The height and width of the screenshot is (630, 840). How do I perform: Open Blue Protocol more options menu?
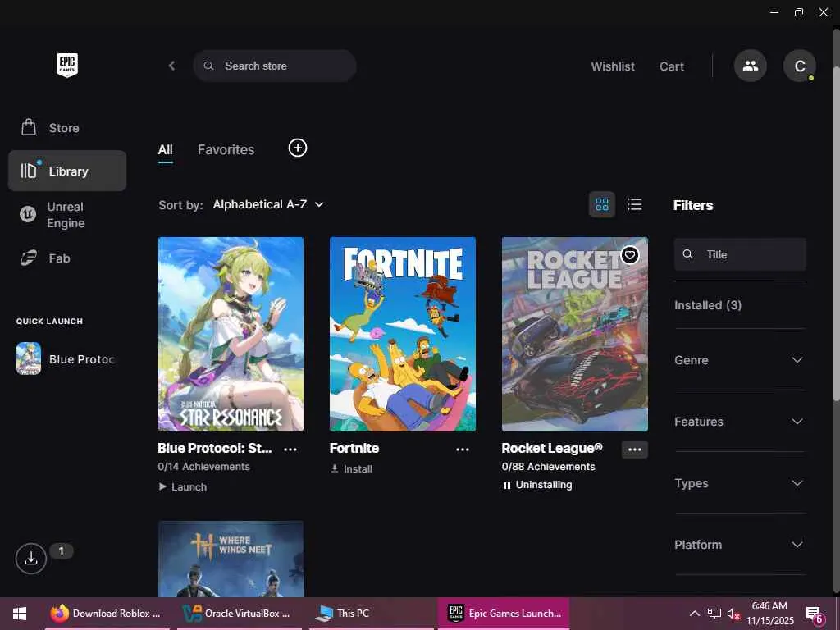click(x=290, y=450)
